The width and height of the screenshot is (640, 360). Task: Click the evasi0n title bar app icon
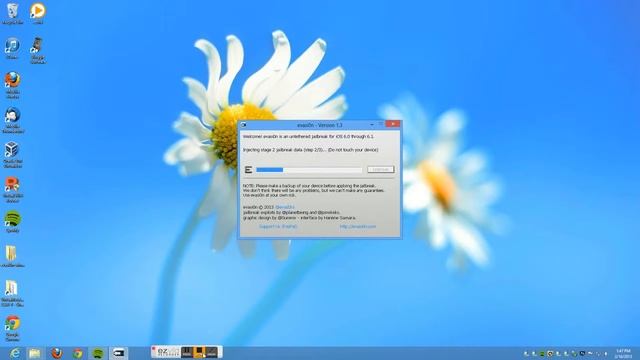click(244, 125)
